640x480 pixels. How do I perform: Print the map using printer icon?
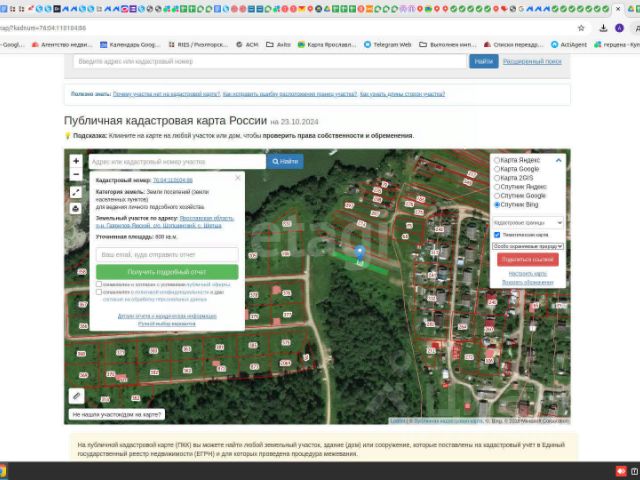[76, 209]
